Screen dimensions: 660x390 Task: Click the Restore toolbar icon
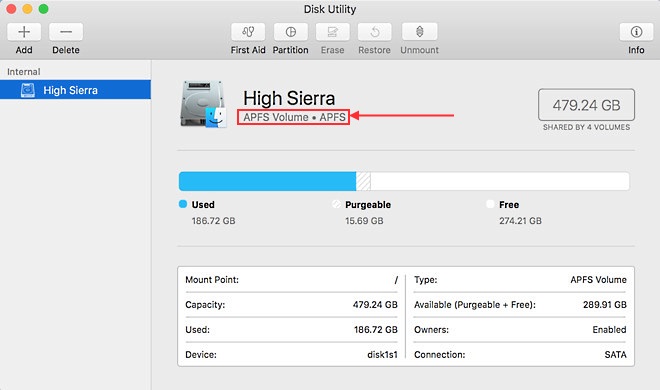tap(375, 32)
